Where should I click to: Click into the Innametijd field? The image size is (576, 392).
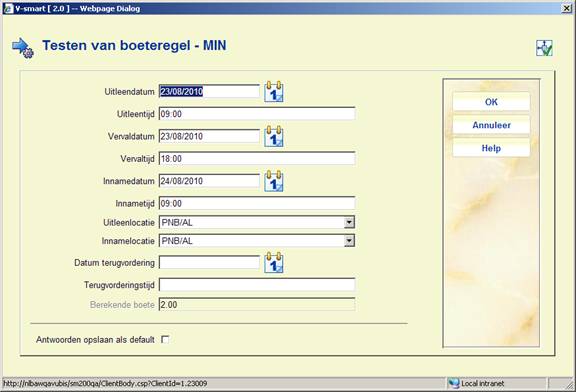coord(257,203)
